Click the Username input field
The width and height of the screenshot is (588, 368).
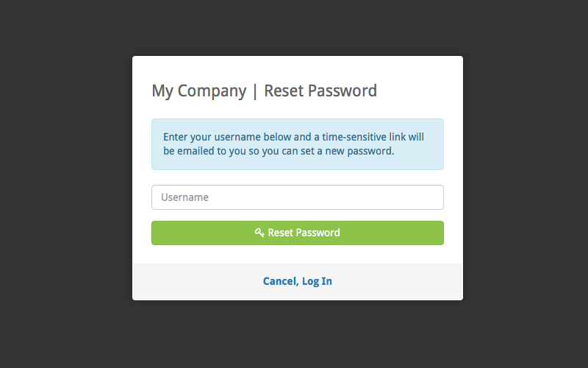click(297, 197)
